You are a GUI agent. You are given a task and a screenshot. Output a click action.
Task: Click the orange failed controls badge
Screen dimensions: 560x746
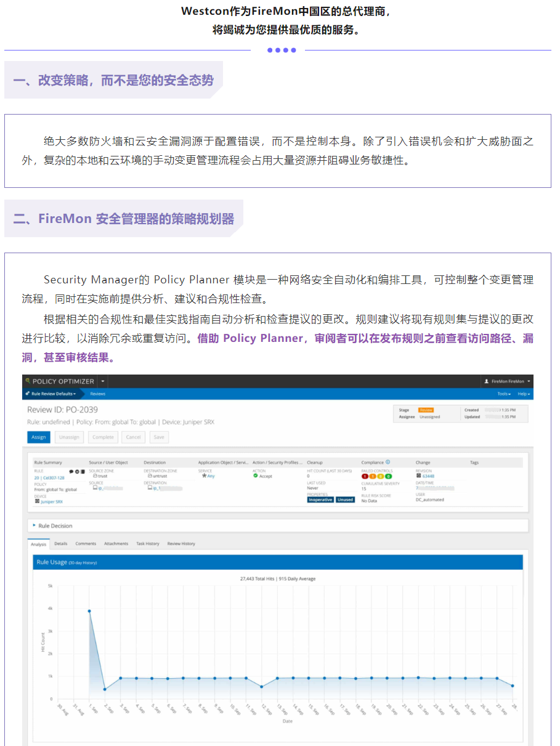[x=372, y=476]
